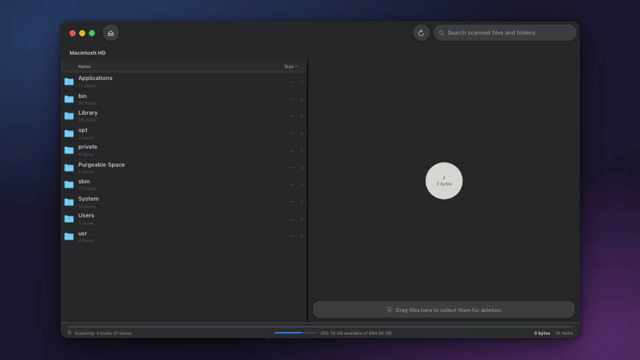
Task: Sort by the Name column header
Action: (x=84, y=66)
